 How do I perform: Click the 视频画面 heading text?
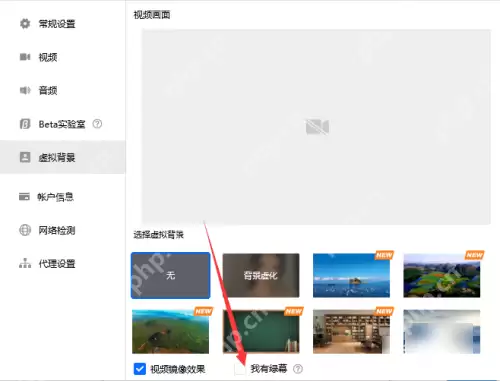coord(152,15)
